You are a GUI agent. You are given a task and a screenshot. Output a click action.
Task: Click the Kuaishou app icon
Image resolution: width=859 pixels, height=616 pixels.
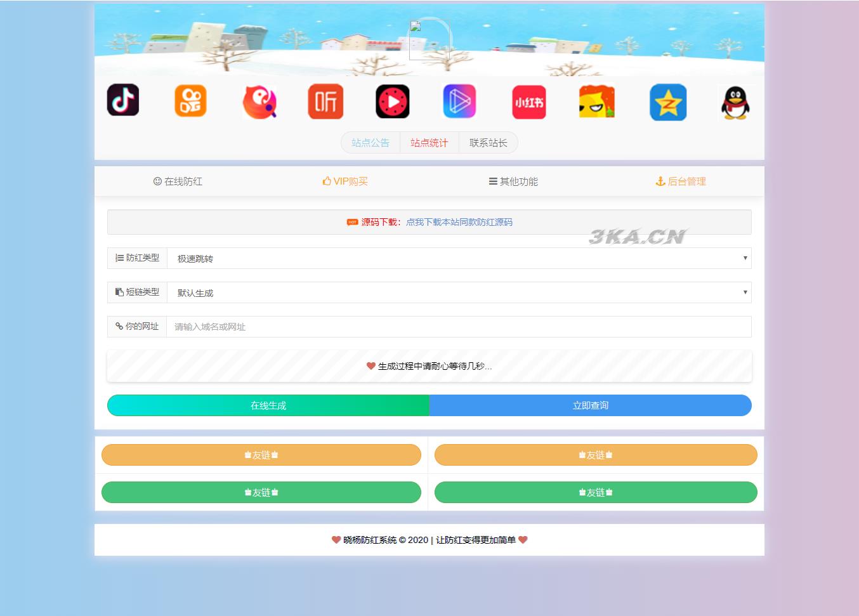[x=190, y=100]
